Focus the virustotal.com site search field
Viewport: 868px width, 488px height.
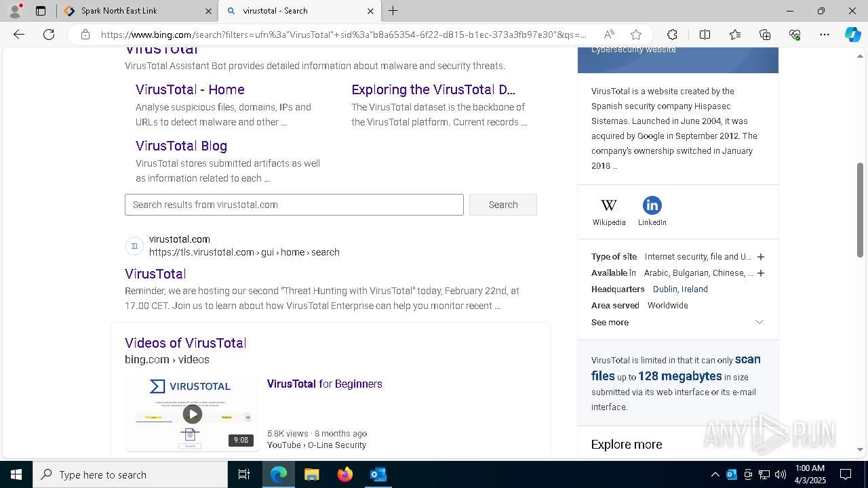click(x=294, y=205)
